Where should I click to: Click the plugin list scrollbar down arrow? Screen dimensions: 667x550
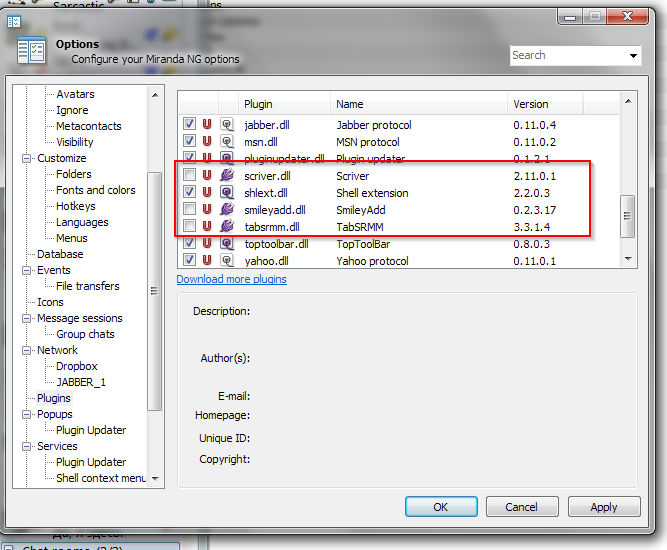tap(628, 259)
